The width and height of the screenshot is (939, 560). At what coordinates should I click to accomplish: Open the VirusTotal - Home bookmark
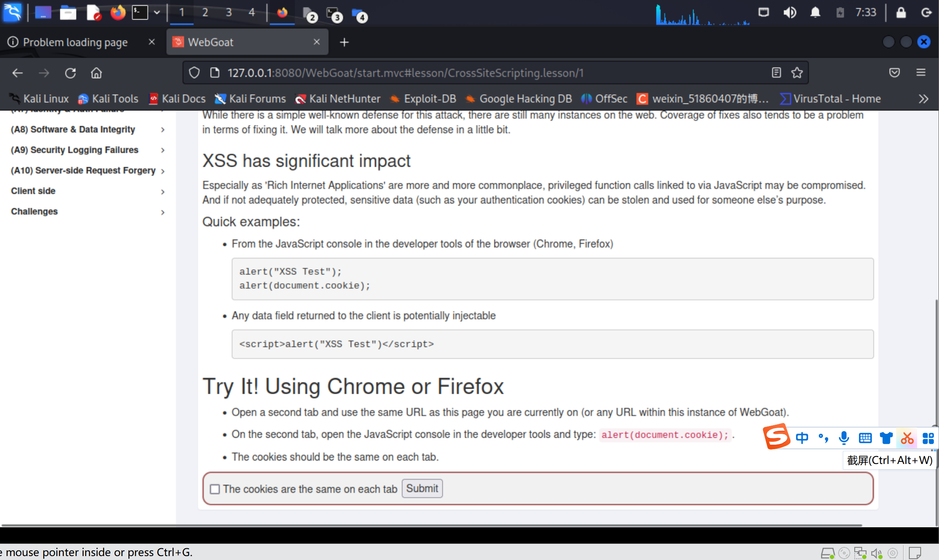pos(830,99)
